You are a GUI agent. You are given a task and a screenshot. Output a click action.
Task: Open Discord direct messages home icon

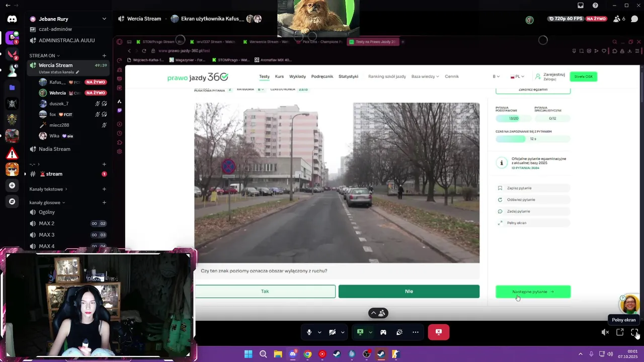12,19
